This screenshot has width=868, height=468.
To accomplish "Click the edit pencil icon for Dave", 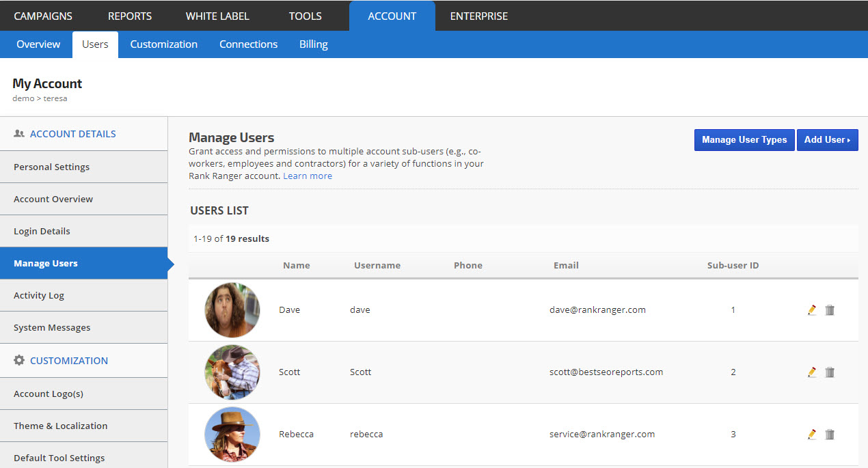I will tap(812, 310).
